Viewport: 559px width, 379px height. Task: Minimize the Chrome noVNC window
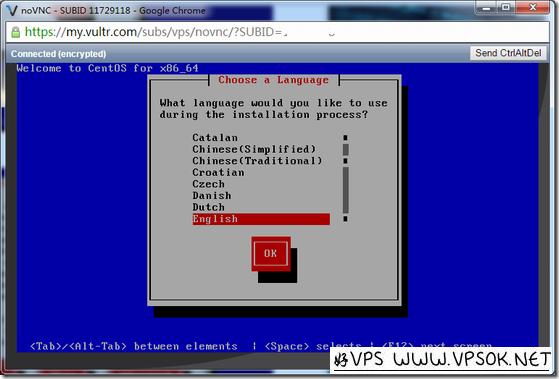pyautogui.click(x=486, y=7)
